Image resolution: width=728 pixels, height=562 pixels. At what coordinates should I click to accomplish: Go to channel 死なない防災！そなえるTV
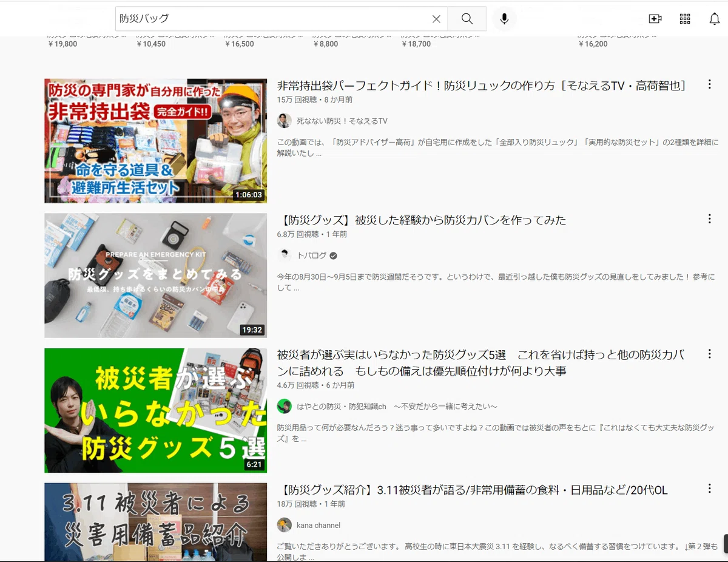[x=342, y=121]
